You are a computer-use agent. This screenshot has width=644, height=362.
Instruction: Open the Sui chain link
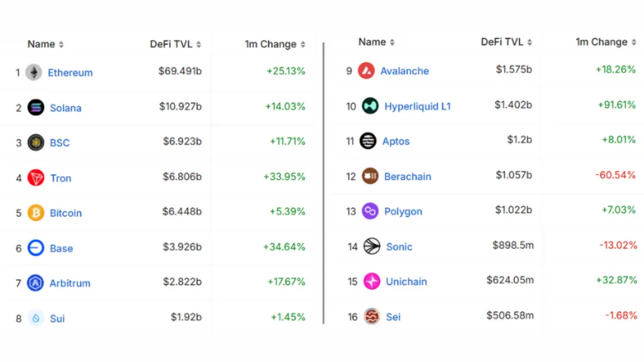[x=57, y=319]
